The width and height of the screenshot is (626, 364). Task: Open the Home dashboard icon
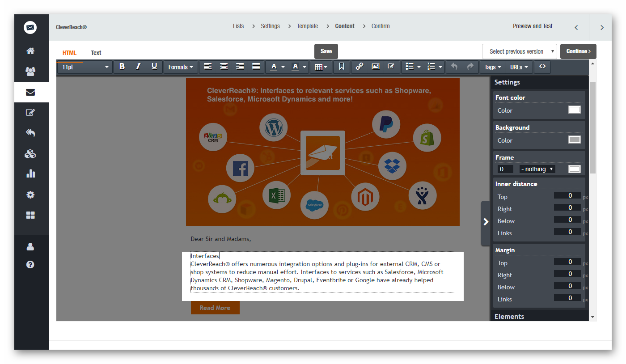coord(30,51)
